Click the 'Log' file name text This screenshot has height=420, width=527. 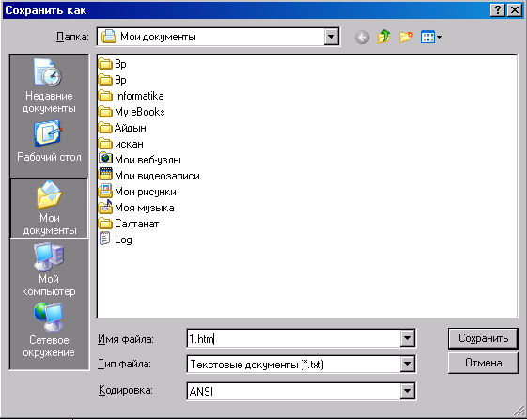(x=123, y=241)
